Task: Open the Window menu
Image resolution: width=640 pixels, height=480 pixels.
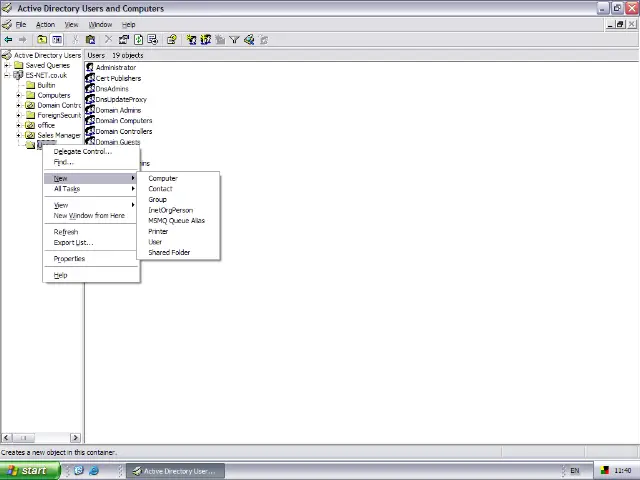Action: 100,24
